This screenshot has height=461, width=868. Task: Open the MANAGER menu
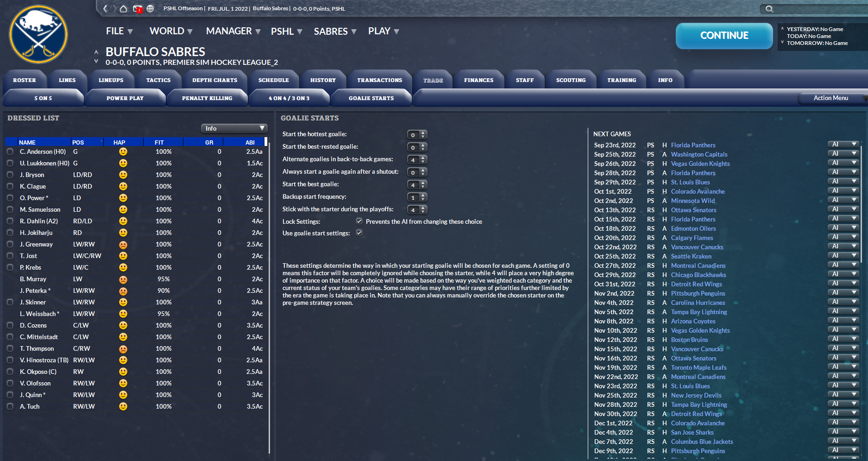pos(233,31)
